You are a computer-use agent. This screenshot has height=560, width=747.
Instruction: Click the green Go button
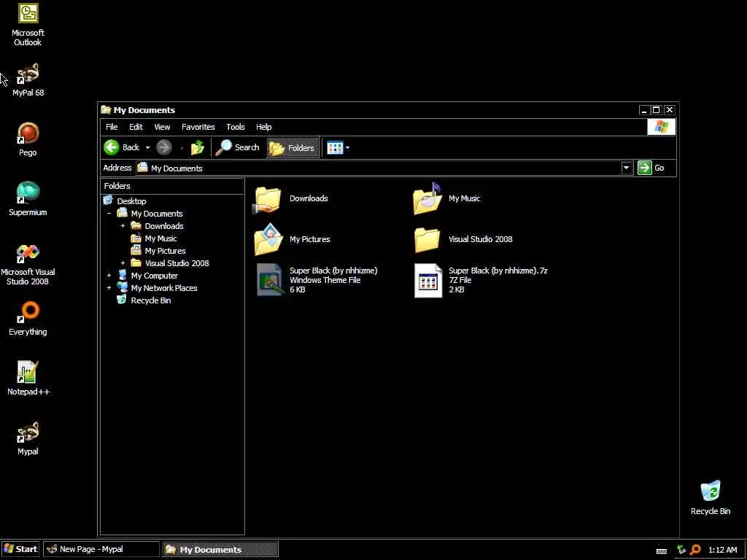651,168
